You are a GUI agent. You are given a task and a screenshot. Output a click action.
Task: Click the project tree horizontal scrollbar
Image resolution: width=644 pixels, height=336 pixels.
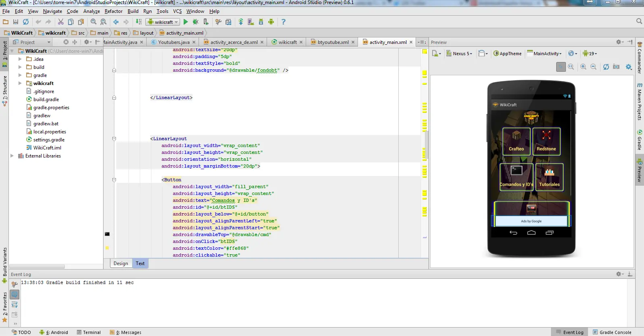37,267
